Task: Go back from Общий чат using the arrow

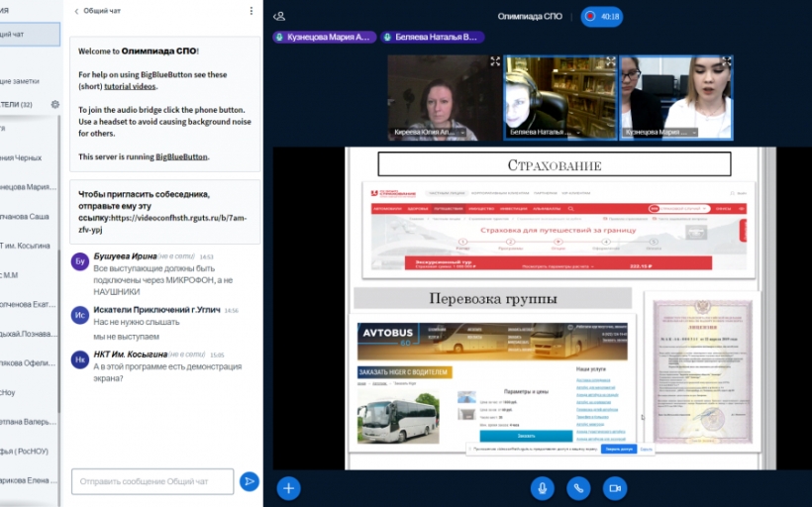Action: (x=76, y=11)
